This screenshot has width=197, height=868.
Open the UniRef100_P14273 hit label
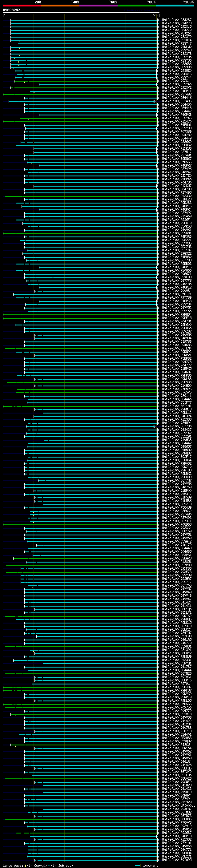[x=177, y=23]
